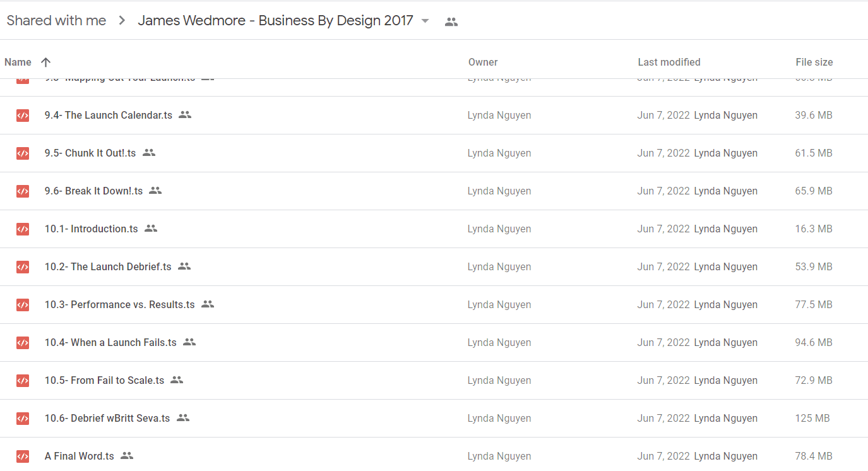Click file type icon for 10.1- Introduction.ts
Viewport: 868px width, 471px height.
(23, 229)
